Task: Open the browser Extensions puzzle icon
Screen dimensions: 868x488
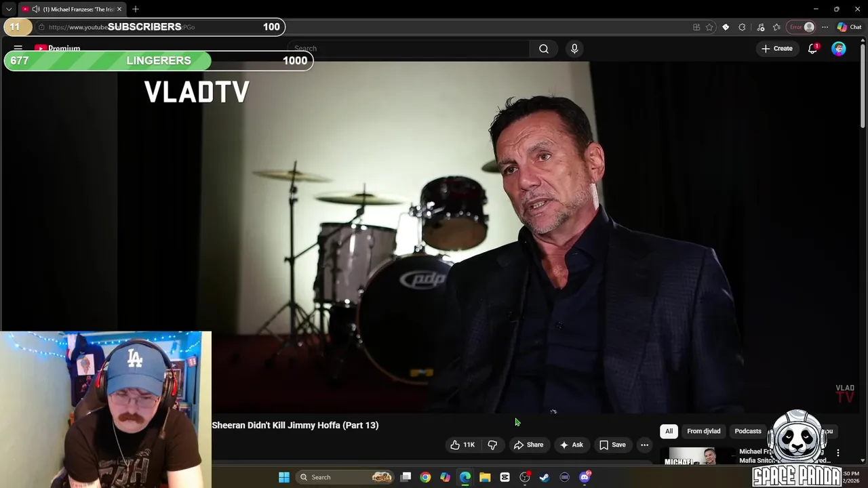Action: click(742, 27)
